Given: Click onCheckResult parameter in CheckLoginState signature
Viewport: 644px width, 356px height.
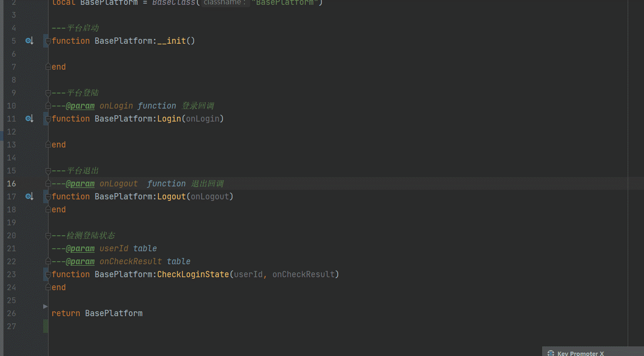Looking at the screenshot, I should (x=304, y=274).
